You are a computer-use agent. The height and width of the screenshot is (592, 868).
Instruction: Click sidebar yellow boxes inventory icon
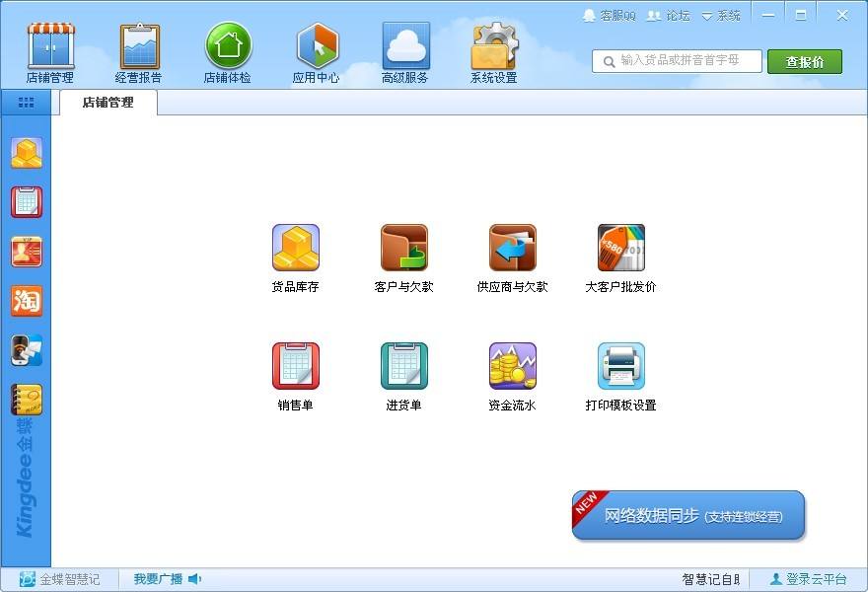point(27,153)
